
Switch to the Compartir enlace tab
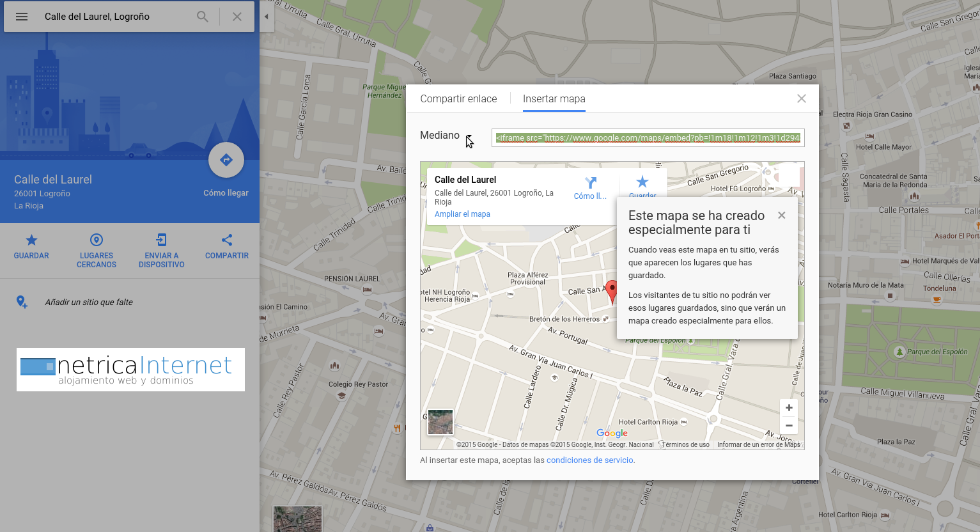458,99
